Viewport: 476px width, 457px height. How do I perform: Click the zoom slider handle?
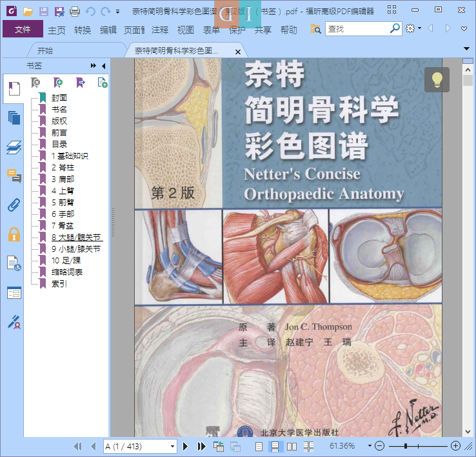click(x=405, y=446)
